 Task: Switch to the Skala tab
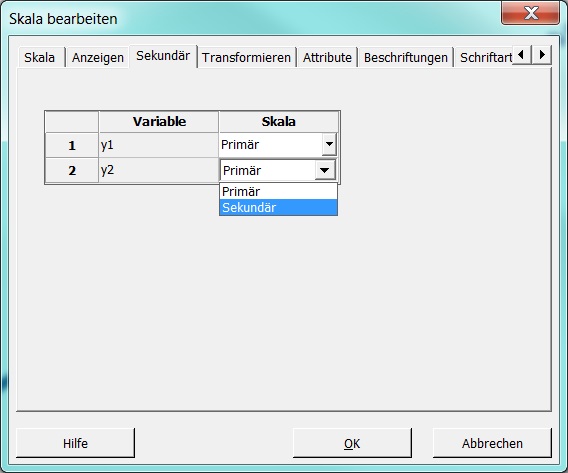(40, 57)
